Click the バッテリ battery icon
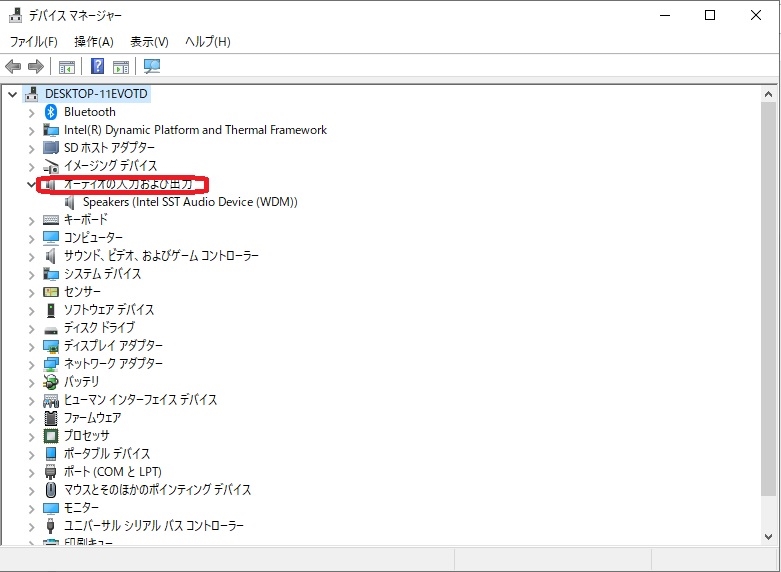 [51, 382]
